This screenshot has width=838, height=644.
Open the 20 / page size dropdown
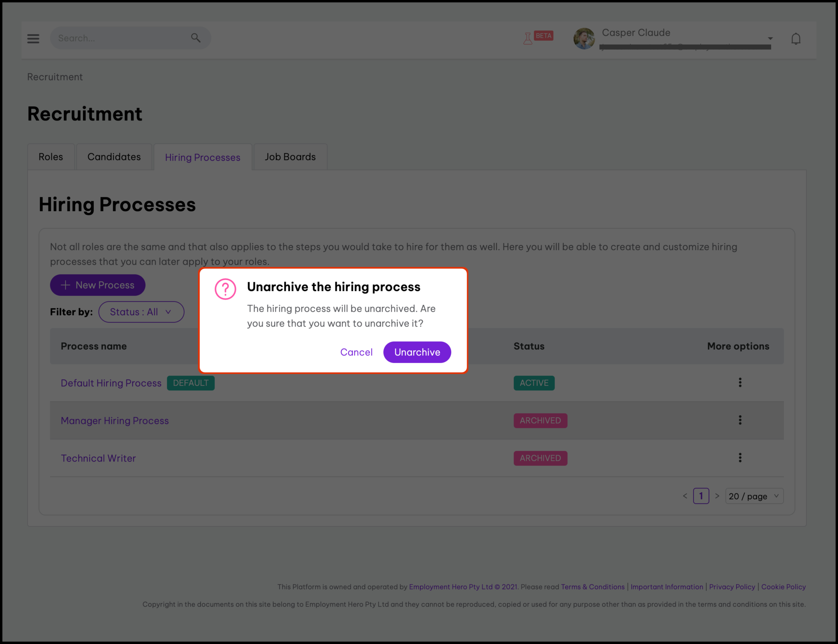(754, 496)
